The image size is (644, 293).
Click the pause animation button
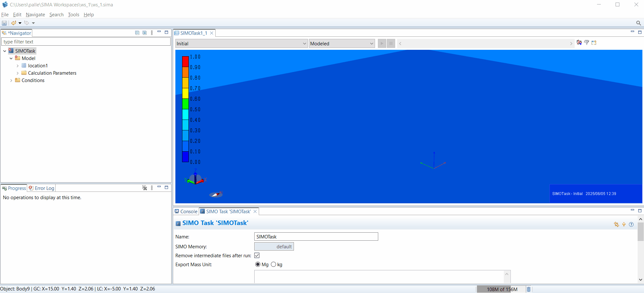391,43
